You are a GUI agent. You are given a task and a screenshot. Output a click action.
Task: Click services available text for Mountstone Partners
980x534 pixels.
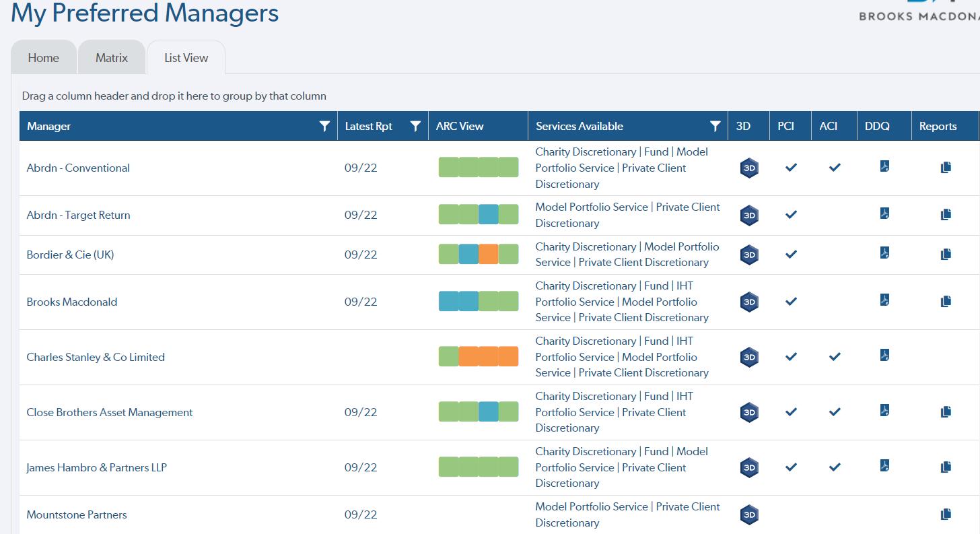(x=627, y=514)
